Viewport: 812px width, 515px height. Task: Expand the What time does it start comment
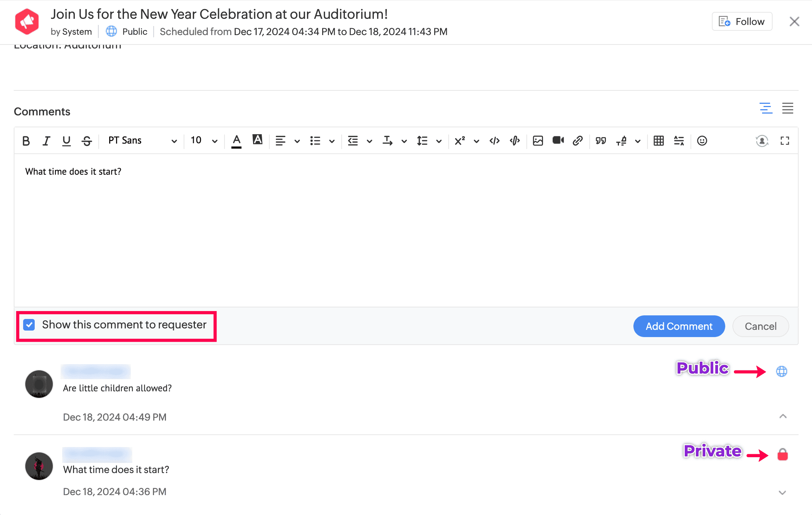pos(782,492)
